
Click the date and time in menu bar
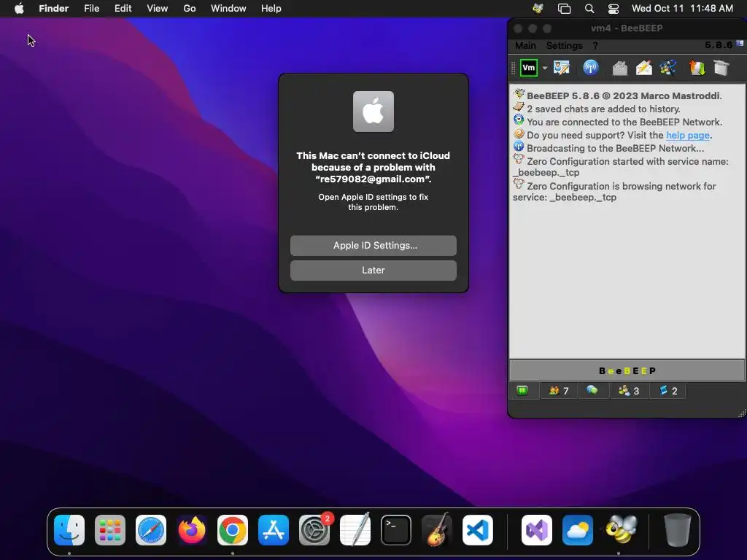(x=682, y=8)
